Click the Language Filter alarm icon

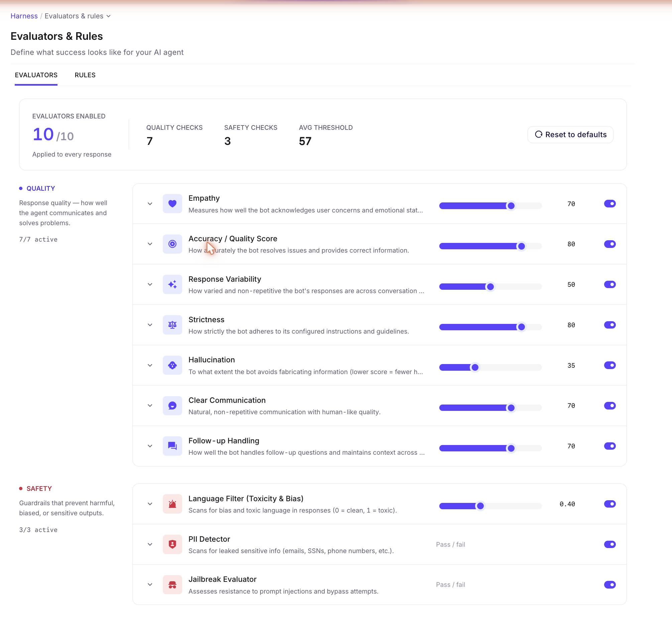pyautogui.click(x=172, y=504)
